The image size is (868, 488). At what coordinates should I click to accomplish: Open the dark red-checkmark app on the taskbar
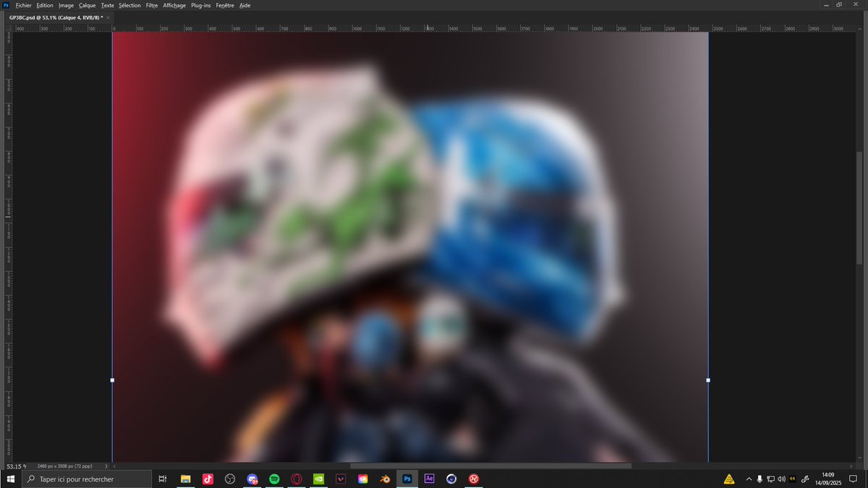[341, 479]
